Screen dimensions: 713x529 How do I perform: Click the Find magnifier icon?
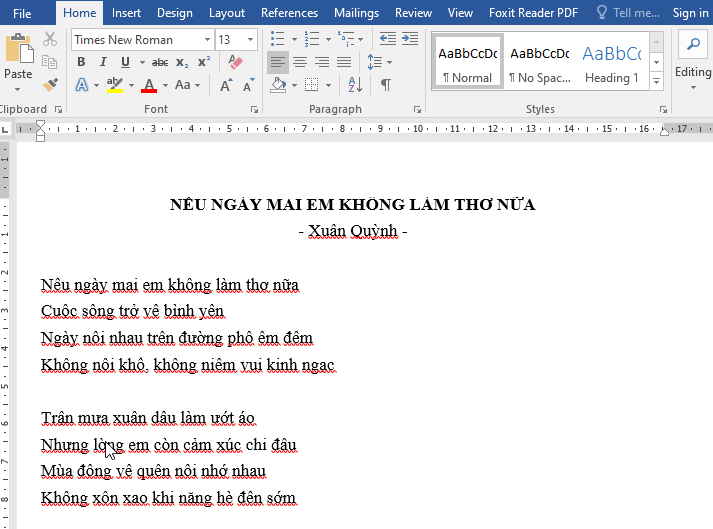693,44
